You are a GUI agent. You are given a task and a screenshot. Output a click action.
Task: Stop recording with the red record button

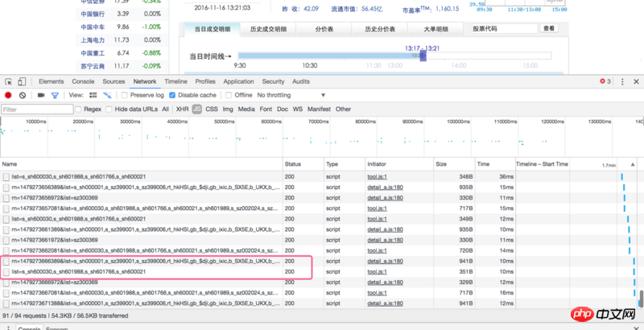click(x=8, y=95)
